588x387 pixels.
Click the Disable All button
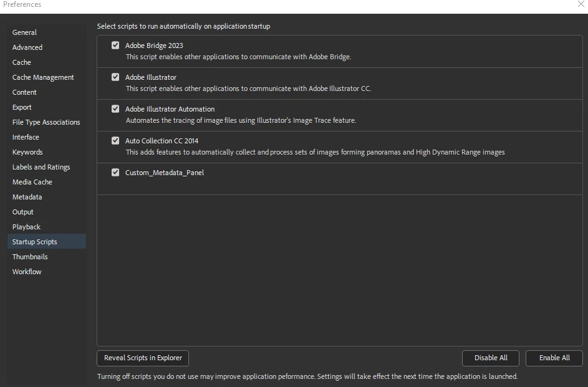(x=491, y=358)
